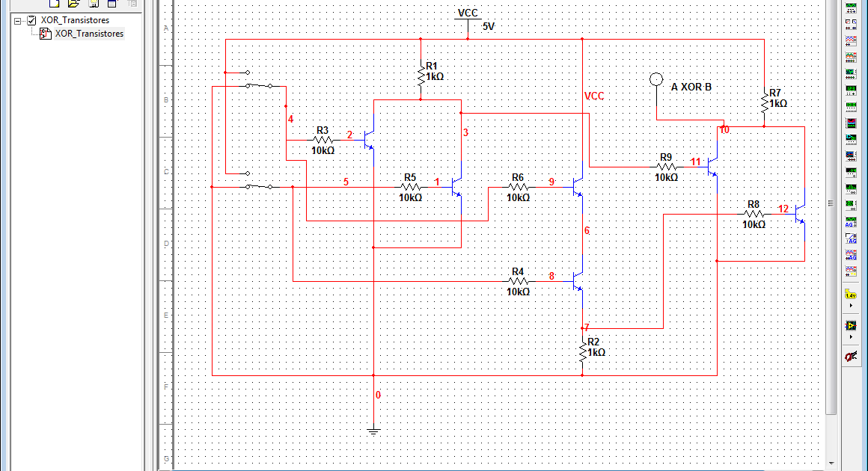Image resolution: width=868 pixels, height=471 pixels.
Task: Select the Current Probe tool at toolbar bottom
Action: coord(851,357)
